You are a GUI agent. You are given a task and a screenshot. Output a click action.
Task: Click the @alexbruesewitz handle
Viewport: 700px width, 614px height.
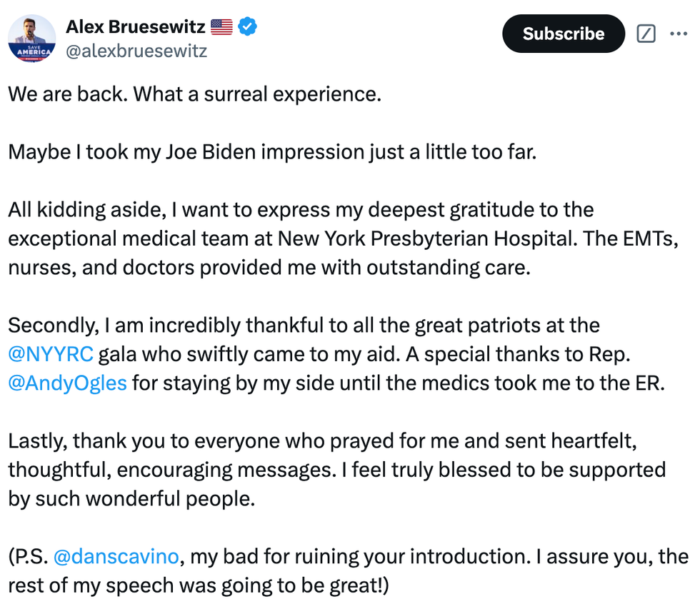[136, 51]
